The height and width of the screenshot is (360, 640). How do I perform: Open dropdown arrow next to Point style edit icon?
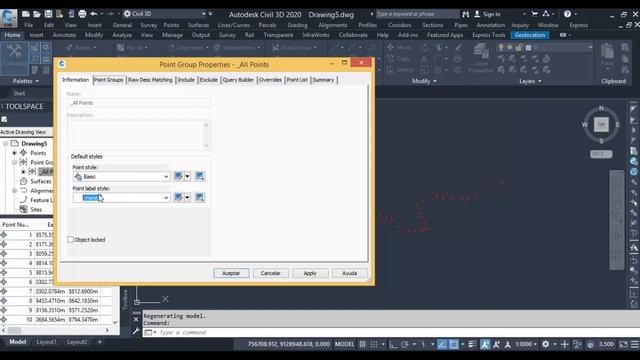187,176
